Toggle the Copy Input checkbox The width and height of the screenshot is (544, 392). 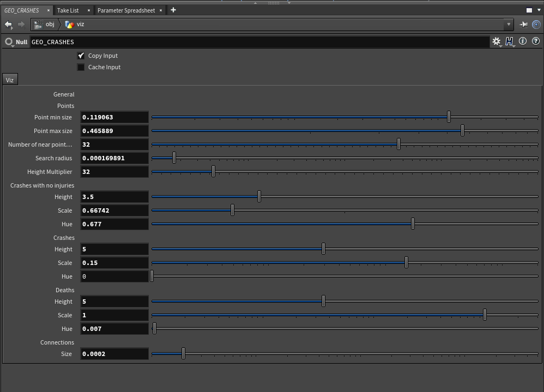point(81,56)
